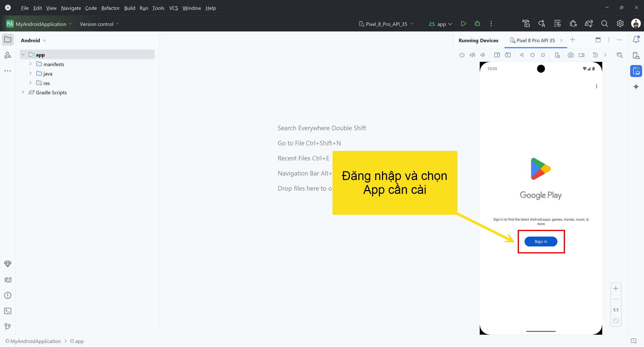Open Search Everywhere magnifier icon
The height and width of the screenshot is (347, 644).
coord(605,24)
